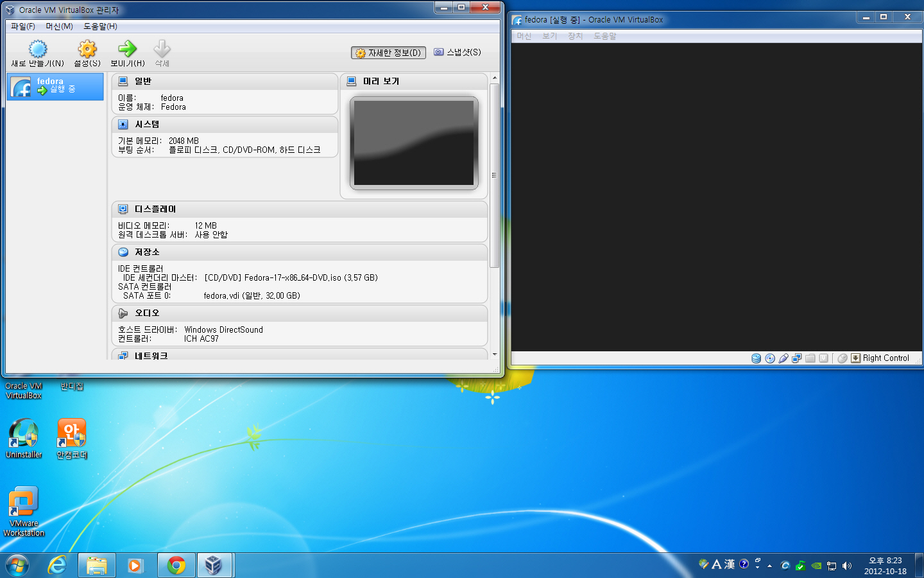Open Windows Media Player from the taskbar
The width and height of the screenshot is (924, 578).
pyautogui.click(x=135, y=565)
